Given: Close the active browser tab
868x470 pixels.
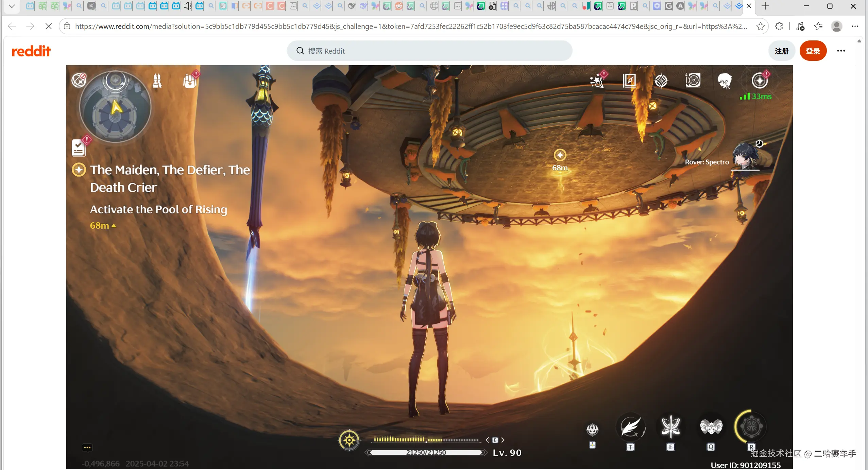Looking at the screenshot, I should [x=748, y=6].
